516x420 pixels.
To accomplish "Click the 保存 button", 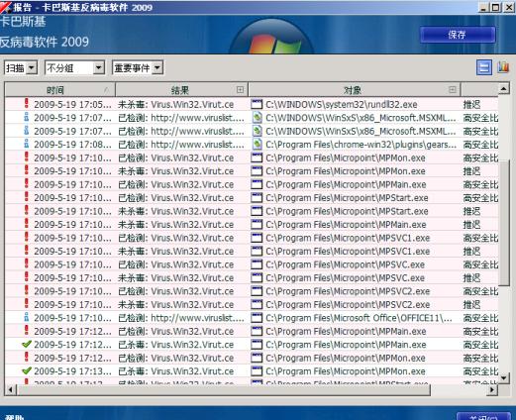I will point(458,35).
